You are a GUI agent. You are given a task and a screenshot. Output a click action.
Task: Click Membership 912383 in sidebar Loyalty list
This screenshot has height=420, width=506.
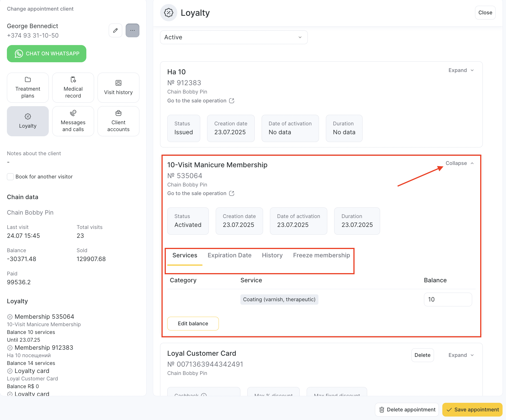point(44,348)
